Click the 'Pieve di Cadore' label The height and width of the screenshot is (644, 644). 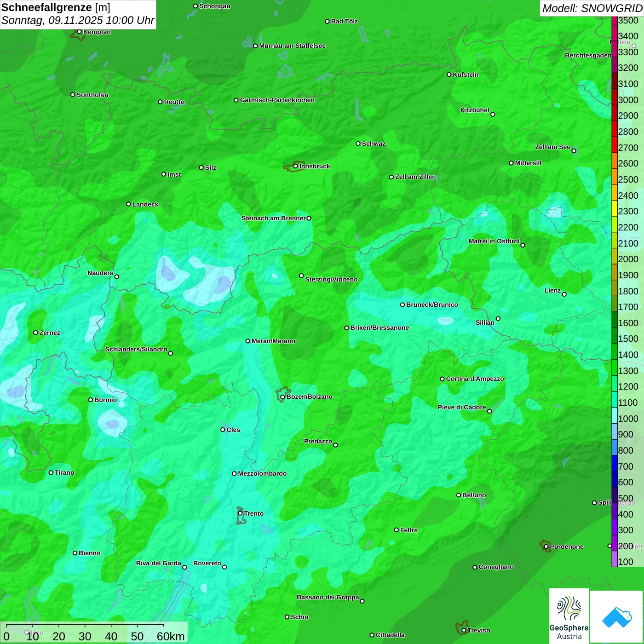coord(462,407)
